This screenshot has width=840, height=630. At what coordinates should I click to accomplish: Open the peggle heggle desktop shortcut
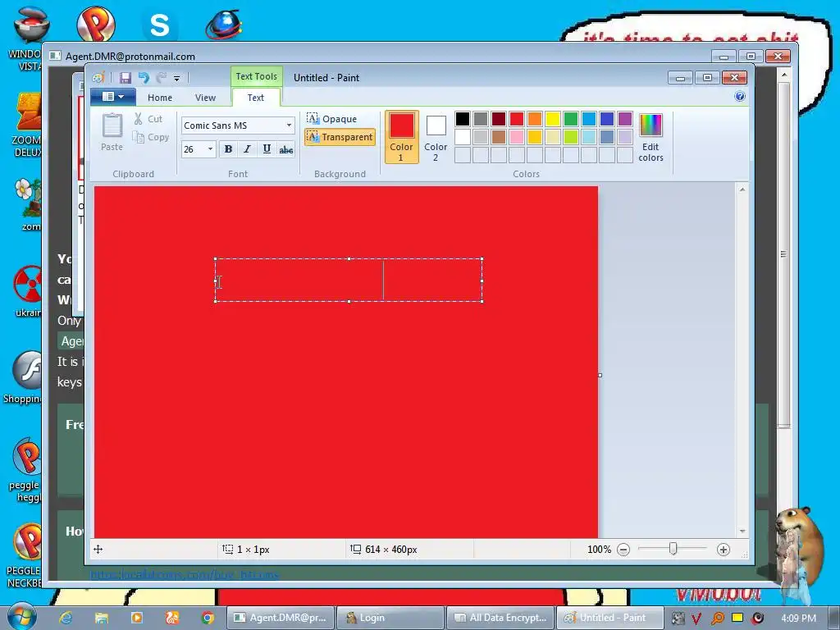(25, 471)
